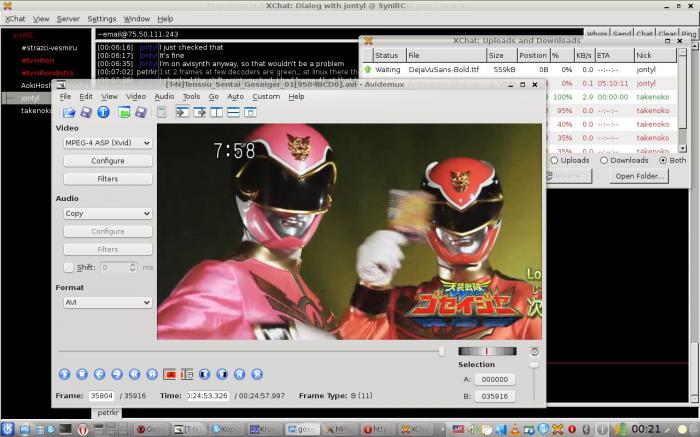Click the video Filters button
Image resolution: width=700 pixels, height=437 pixels.
click(x=108, y=179)
